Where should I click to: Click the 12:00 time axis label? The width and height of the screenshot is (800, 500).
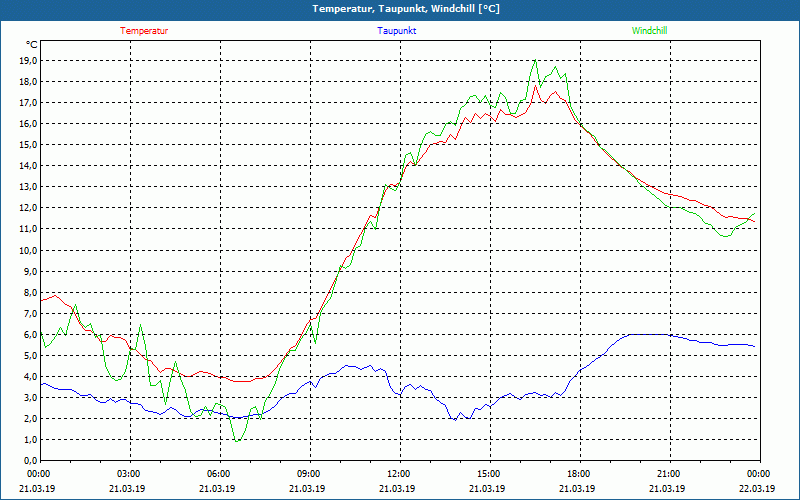(x=401, y=474)
